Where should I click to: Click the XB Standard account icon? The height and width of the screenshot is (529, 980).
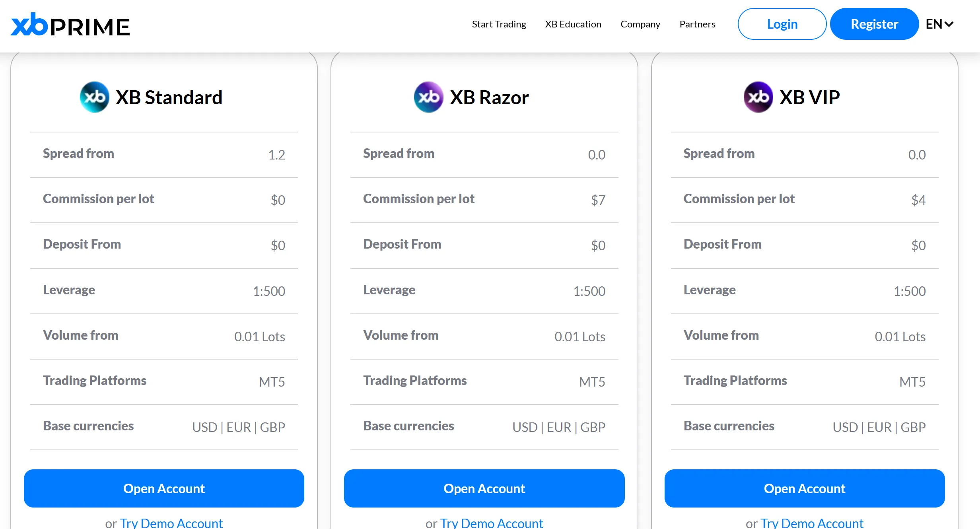(x=95, y=97)
